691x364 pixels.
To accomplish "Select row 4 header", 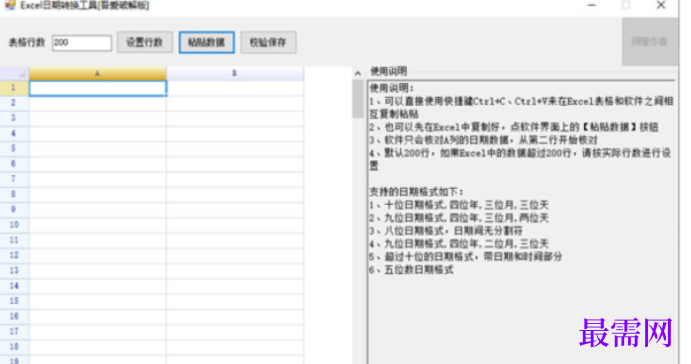I will coord(14,134).
